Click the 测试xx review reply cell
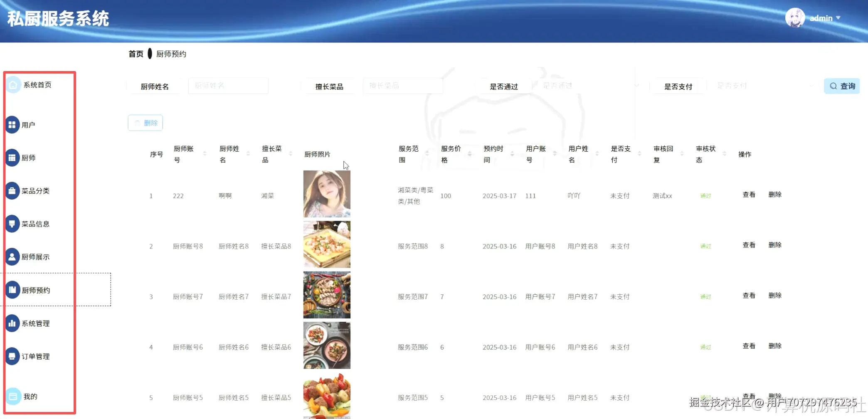Screen dimensions: 868x419 pyautogui.click(x=662, y=196)
